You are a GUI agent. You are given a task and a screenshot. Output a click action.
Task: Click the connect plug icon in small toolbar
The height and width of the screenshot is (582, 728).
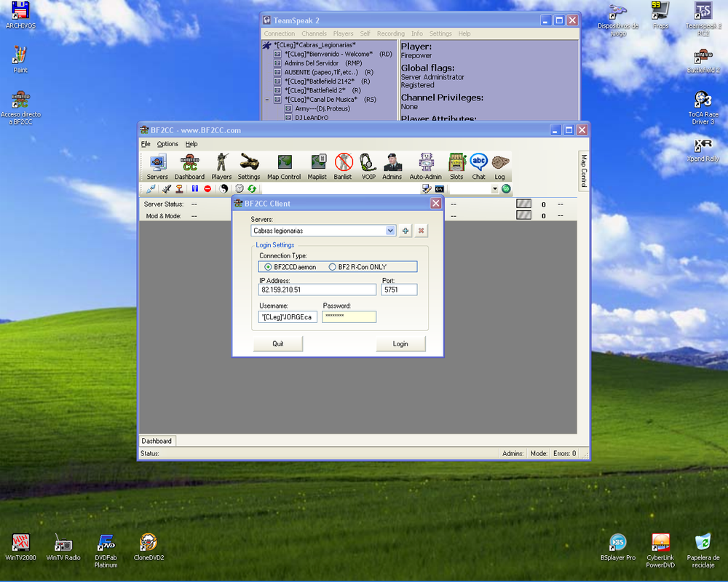tap(151, 189)
